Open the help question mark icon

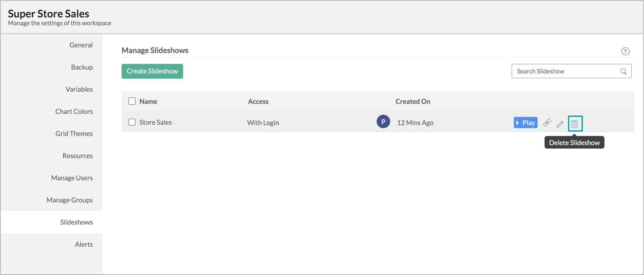pyautogui.click(x=625, y=51)
